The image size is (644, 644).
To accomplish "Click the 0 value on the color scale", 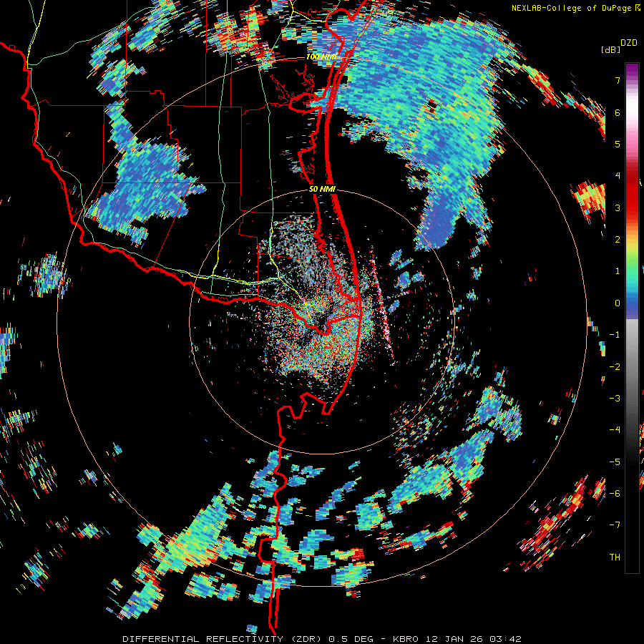I will pyautogui.click(x=618, y=303).
